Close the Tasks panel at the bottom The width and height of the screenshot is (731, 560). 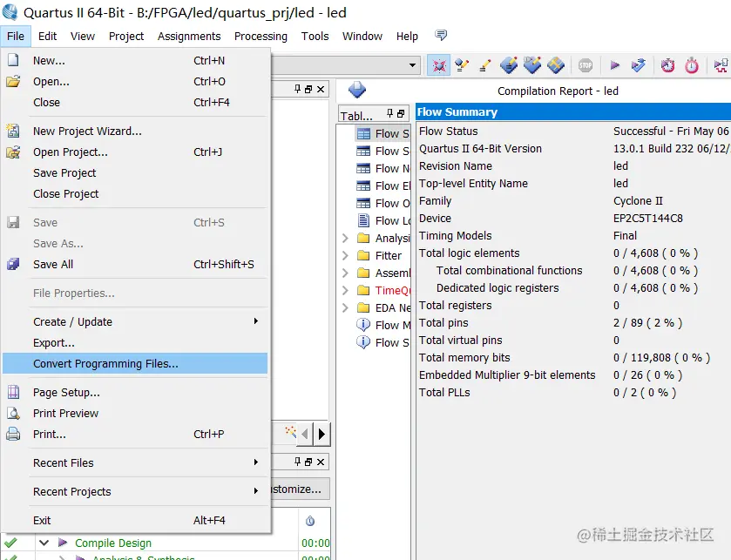point(321,462)
